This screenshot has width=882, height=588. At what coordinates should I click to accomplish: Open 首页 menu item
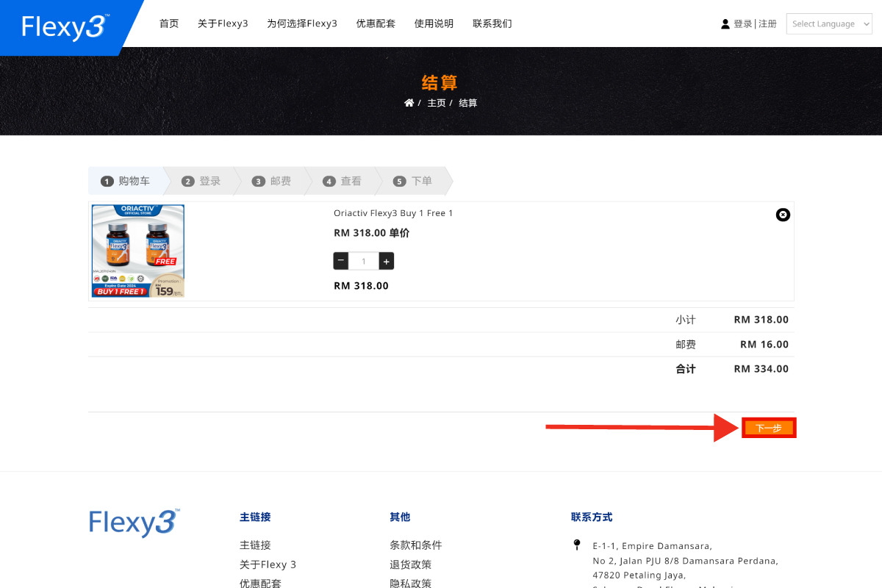[169, 24]
